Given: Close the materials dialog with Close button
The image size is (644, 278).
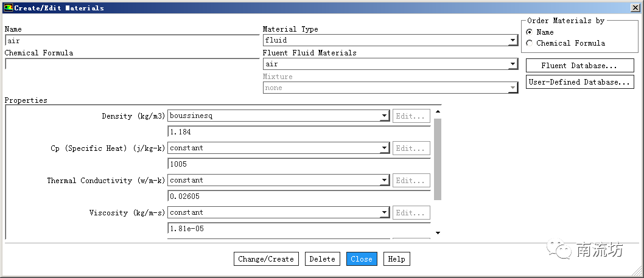Looking at the screenshot, I should [362, 259].
